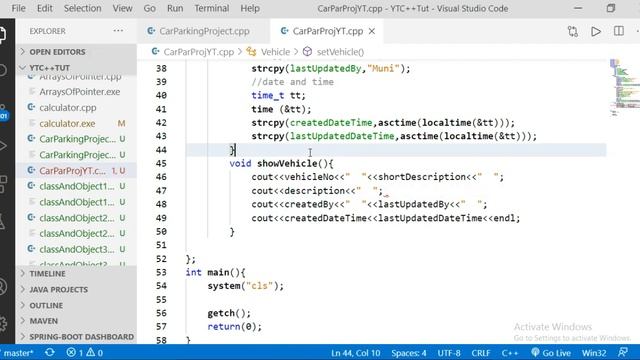Open the first classAndObject1... file
The image size is (640, 360).
(77, 186)
